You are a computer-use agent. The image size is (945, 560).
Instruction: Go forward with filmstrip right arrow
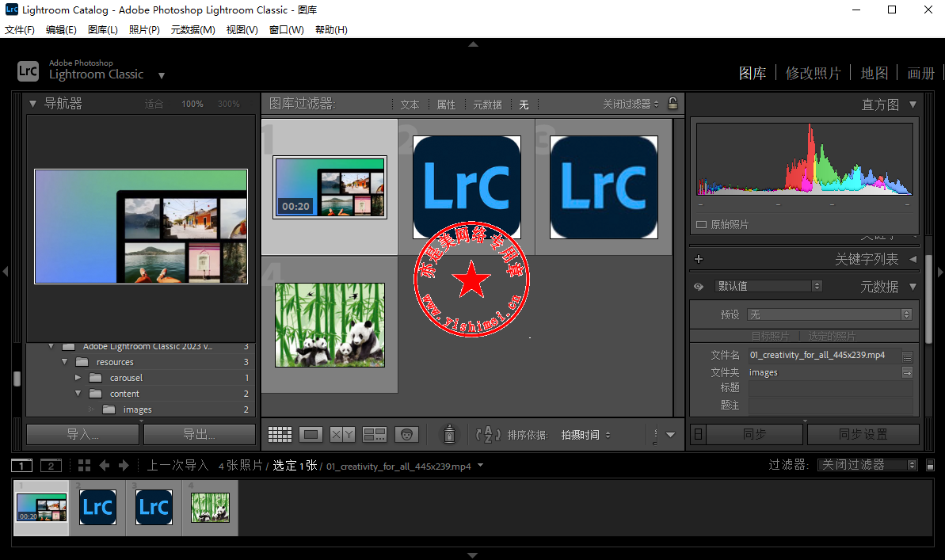click(x=124, y=466)
